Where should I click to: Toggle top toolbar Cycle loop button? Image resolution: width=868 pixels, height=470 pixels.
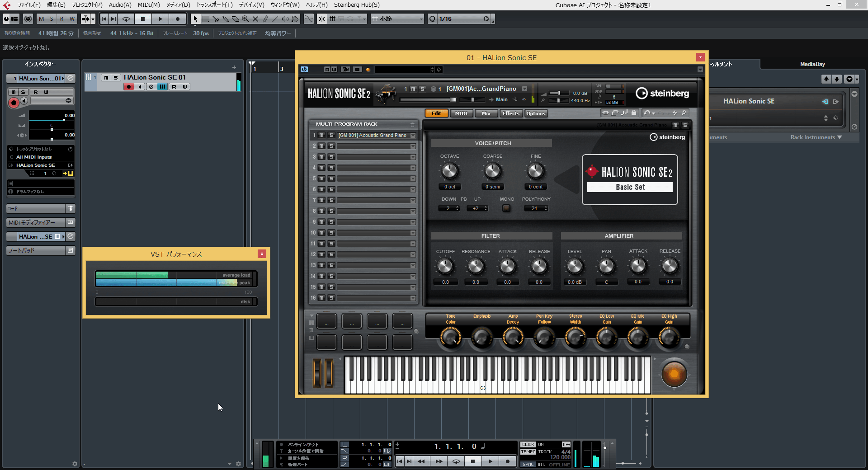coord(126,19)
